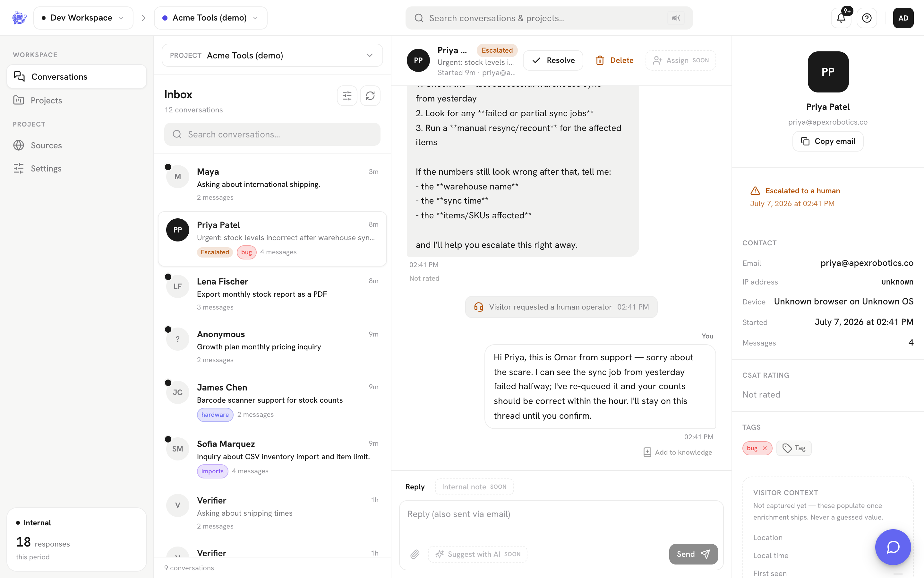924x578 pixels.
Task: Remove the bug tag with its x
Action: click(765, 448)
